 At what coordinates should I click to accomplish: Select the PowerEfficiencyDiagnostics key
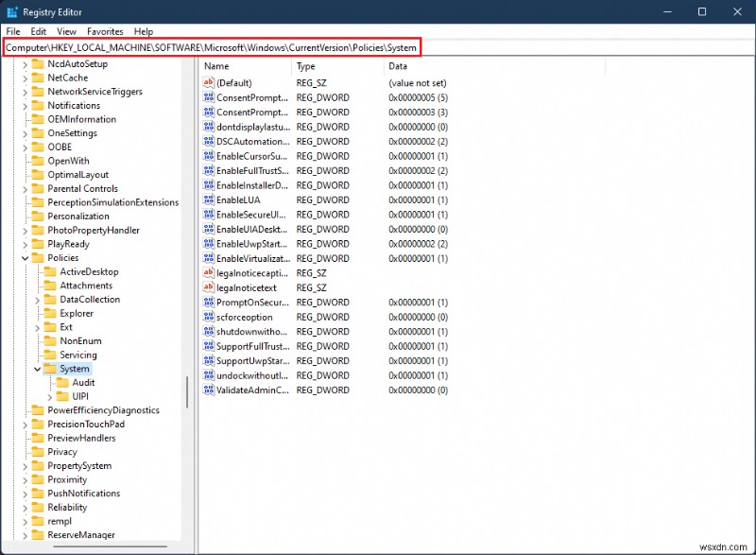103,410
